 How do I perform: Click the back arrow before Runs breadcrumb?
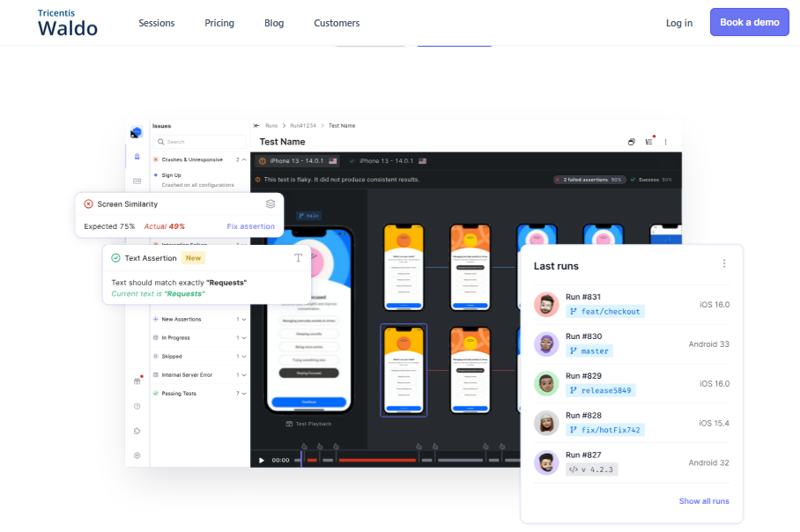pos(256,126)
